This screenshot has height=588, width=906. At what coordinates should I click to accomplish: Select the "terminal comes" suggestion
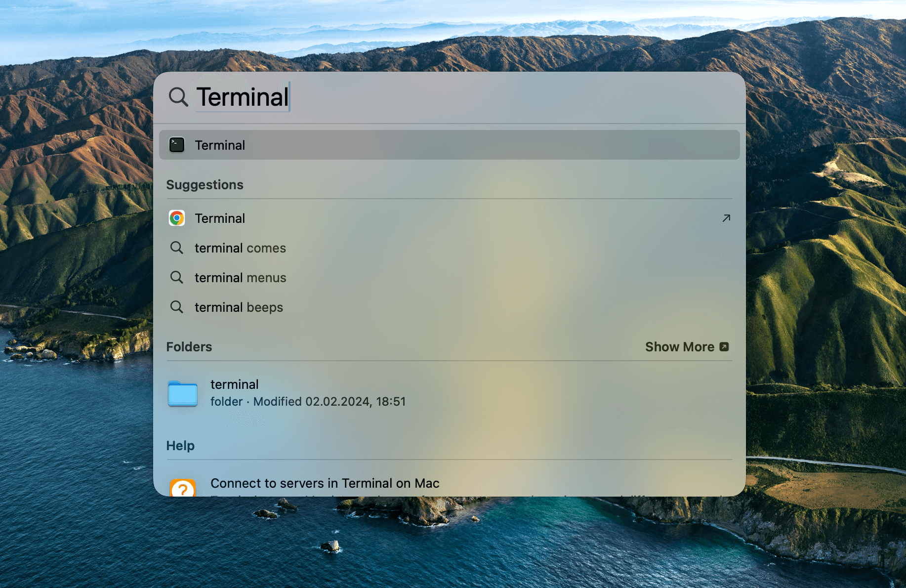pos(240,248)
